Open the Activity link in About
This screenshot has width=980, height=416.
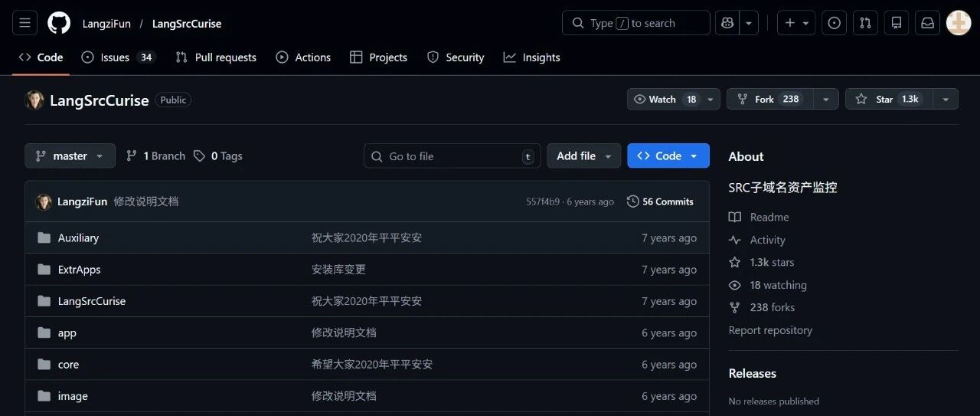tap(757, 240)
